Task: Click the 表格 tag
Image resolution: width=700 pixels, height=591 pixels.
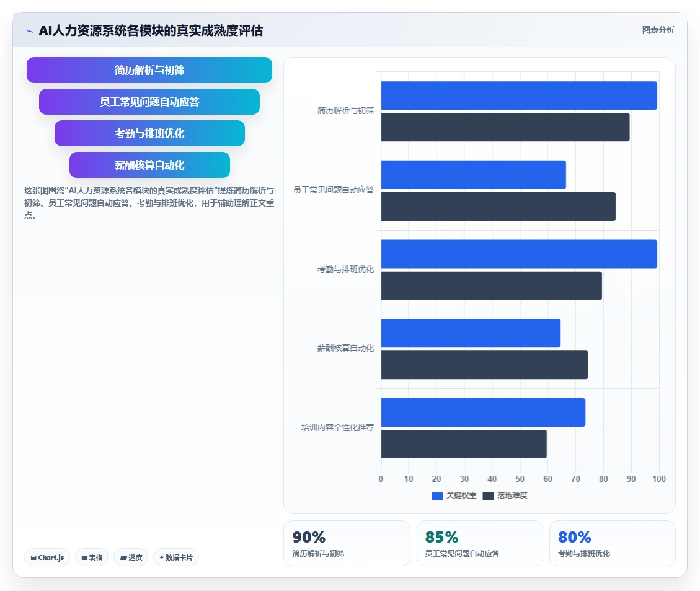Action: tap(92, 558)
